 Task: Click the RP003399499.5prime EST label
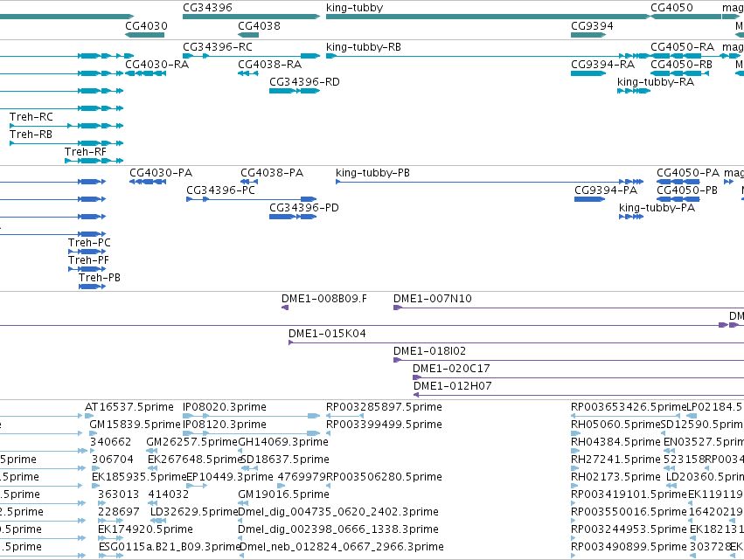tap(384, 425)
